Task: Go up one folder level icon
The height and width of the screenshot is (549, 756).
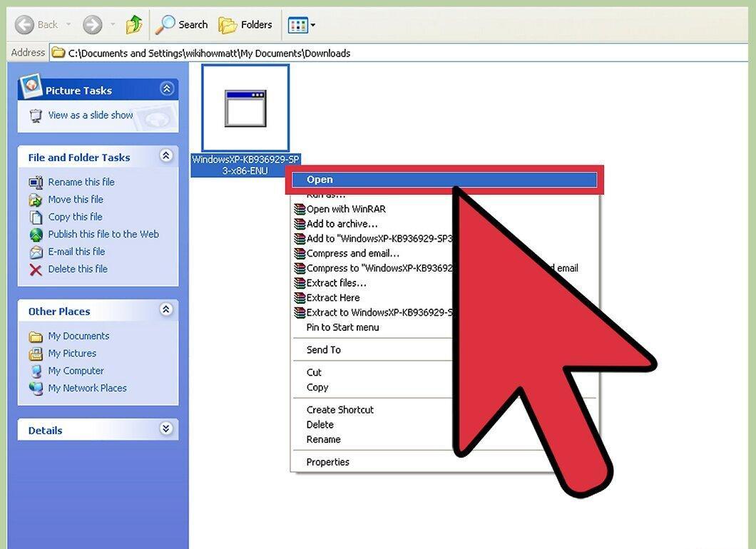Action: click(134, 24)
